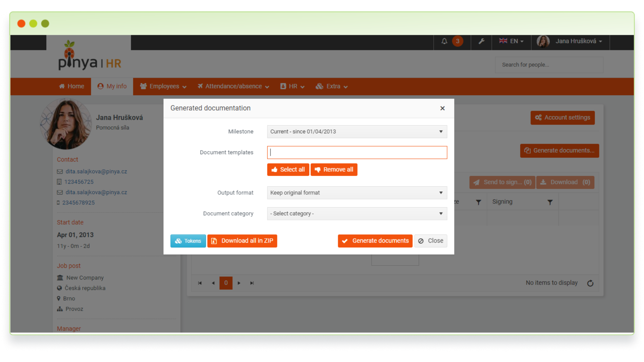The width and height of the screenshot is (644, 362).
Task: Click the Tokens button
Action: 188,241
